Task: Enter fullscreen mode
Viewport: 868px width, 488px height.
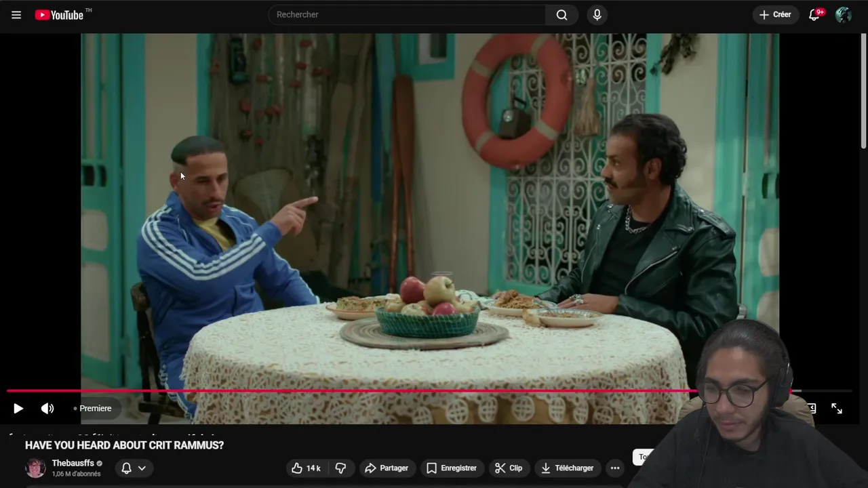Action: [837, 409]
